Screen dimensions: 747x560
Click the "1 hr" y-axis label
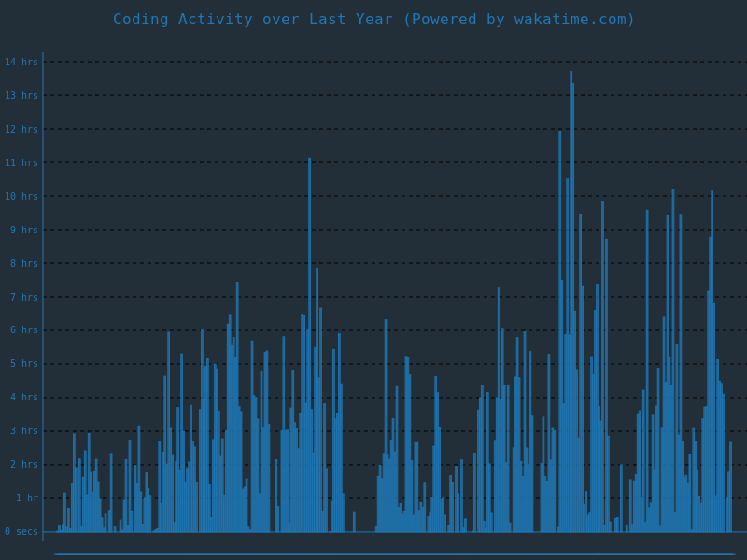click(x=27, y=498)
